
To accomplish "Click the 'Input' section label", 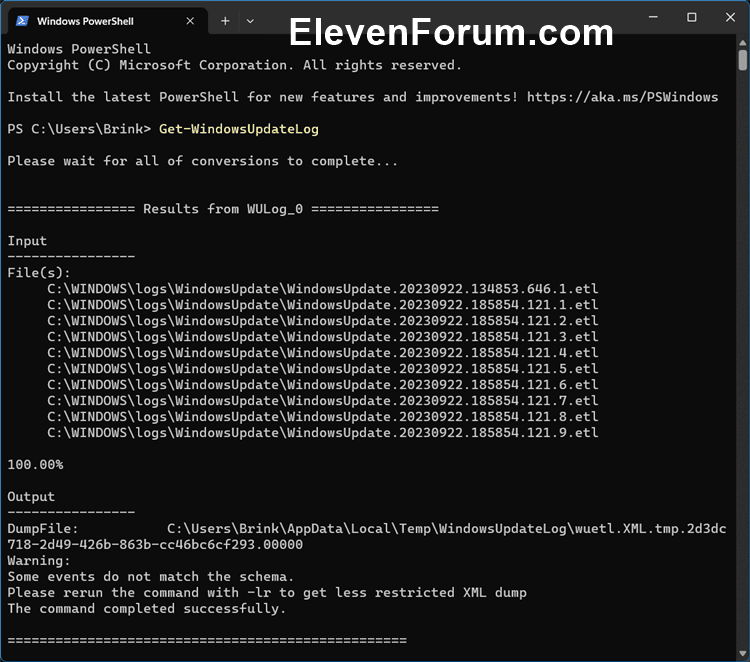I will (27, 241).
